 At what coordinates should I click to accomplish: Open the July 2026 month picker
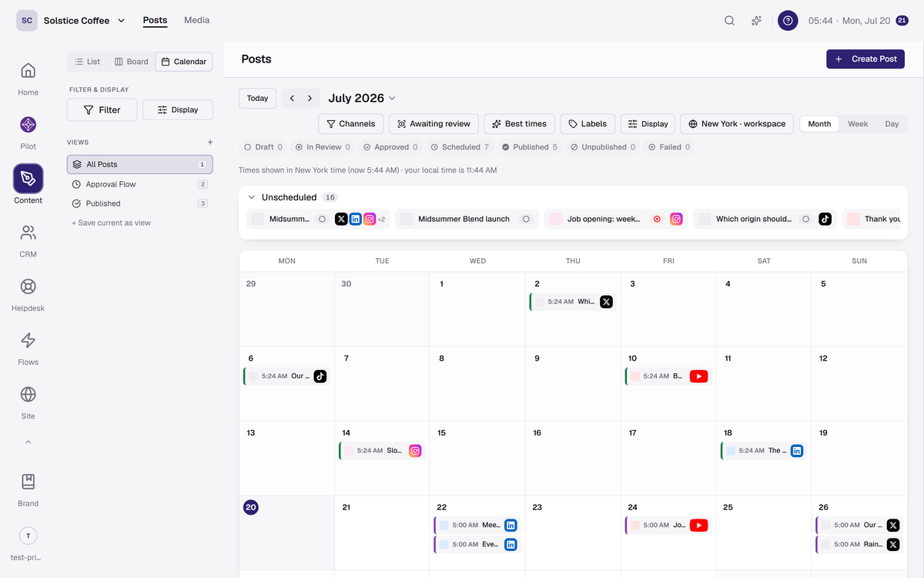coord(362,98)
